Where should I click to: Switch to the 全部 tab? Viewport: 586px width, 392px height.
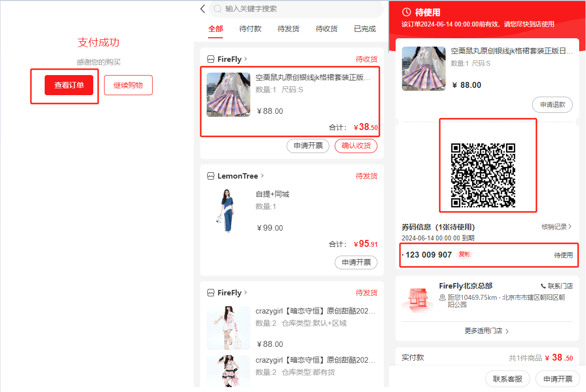pos(215,29)
